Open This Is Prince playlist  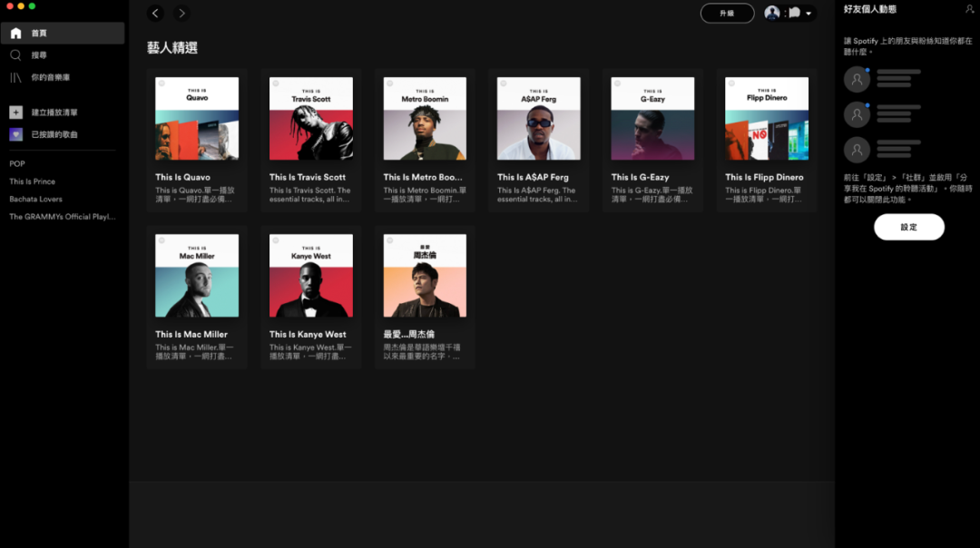[x=32, y=181]
